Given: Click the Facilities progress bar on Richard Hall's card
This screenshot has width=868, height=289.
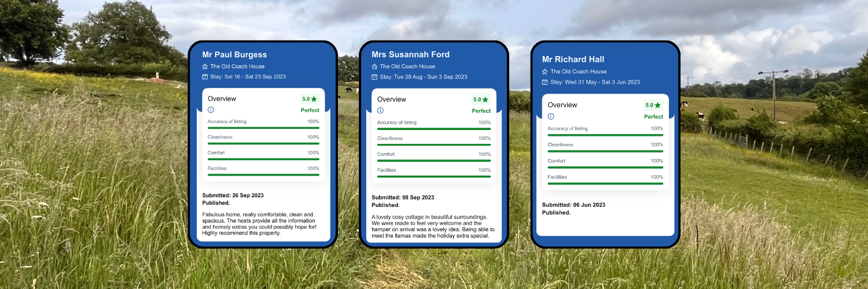Looking at the screenshot, I should pos(605,183).
